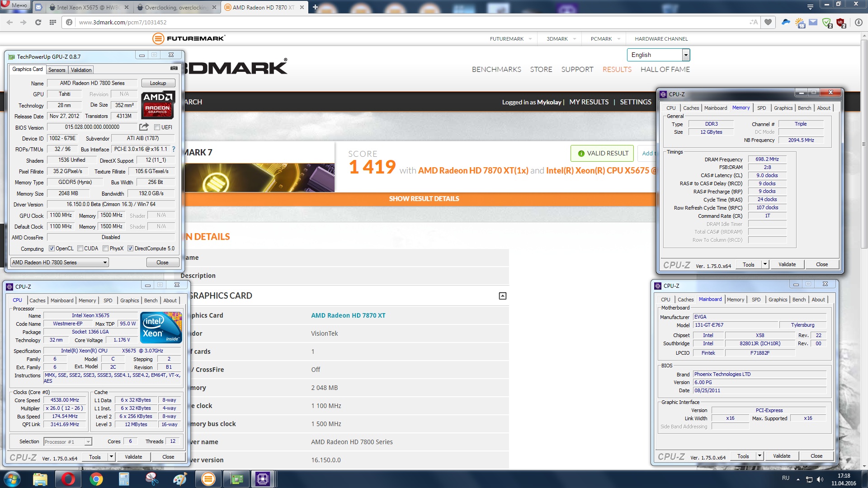This screenshot has height=488, width=868.
Task: Open GPU-Z taskbar icon
Action: click(236, 479)
